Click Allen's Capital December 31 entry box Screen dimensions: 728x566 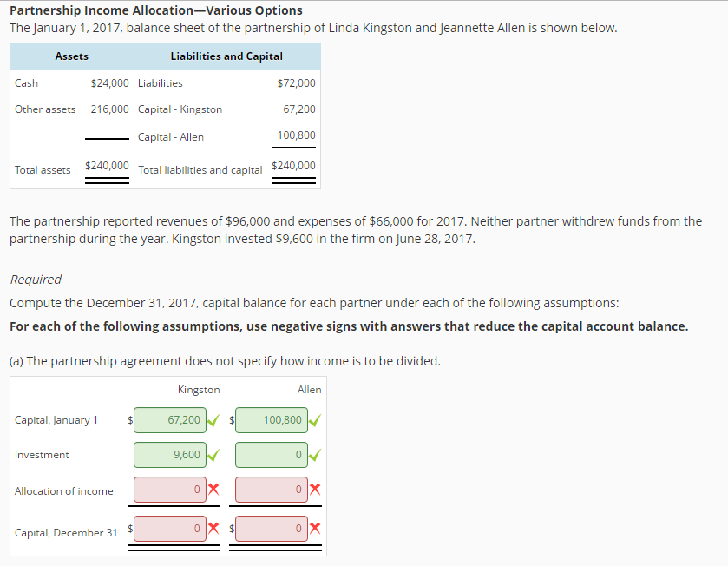pyautogui.click(x=269, y=528)
